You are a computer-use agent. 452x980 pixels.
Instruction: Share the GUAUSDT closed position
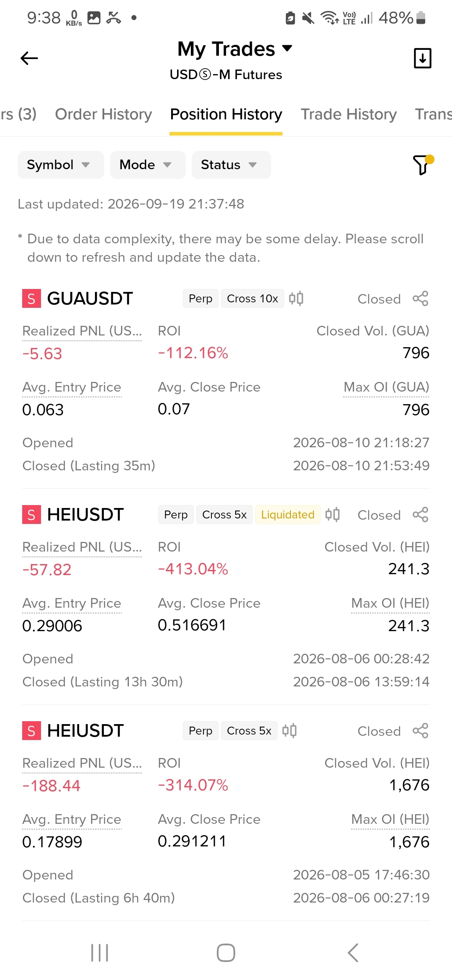[420, 299]
